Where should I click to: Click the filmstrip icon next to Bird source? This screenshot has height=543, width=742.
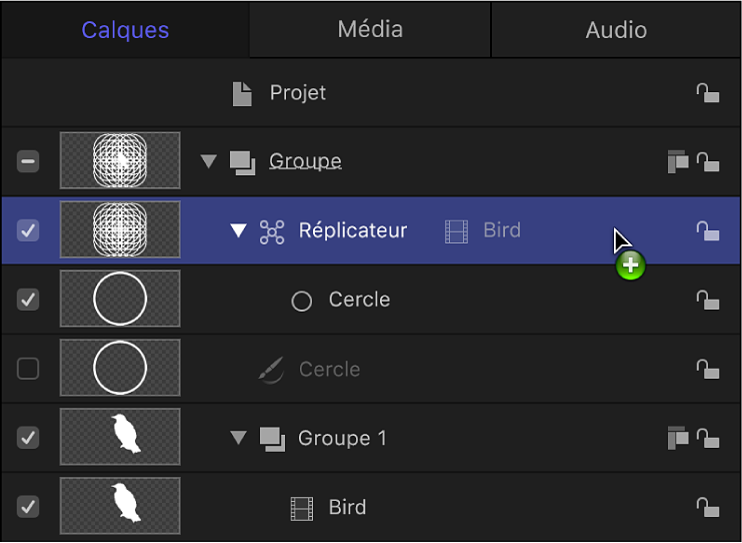click(456, 231)
